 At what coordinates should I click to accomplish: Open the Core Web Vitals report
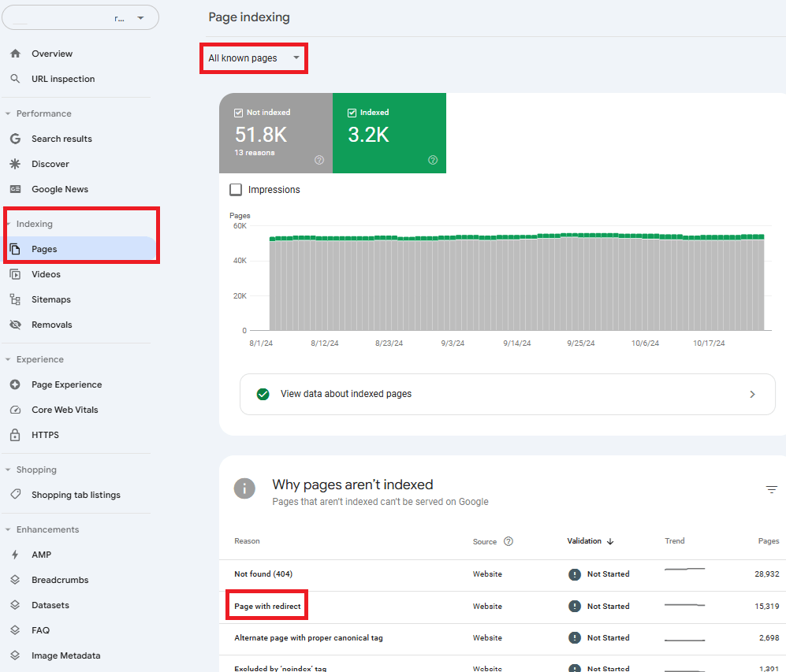coord(65,410)
